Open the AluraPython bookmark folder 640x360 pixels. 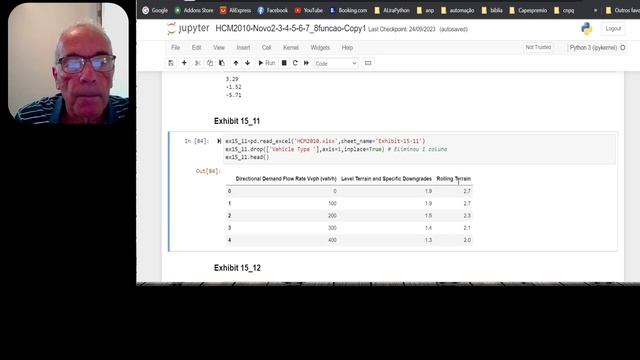tap(391, 11)
